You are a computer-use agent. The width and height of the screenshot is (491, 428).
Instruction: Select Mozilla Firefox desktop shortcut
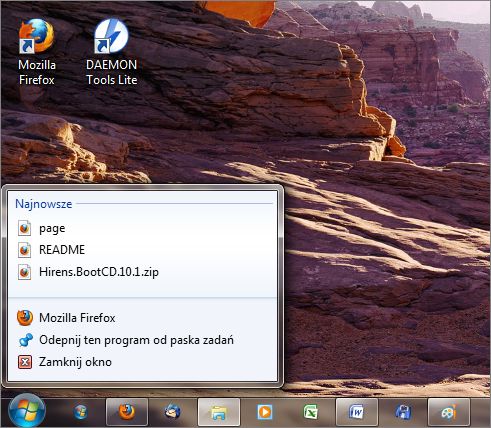[37, 52]
